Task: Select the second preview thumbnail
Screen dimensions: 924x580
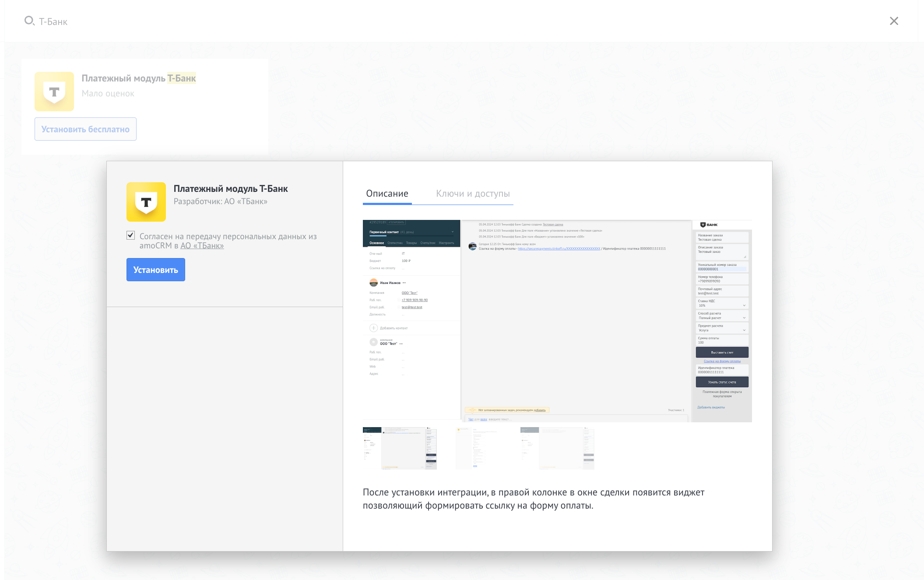Action: pyautogui.click(x=478, y=449)
